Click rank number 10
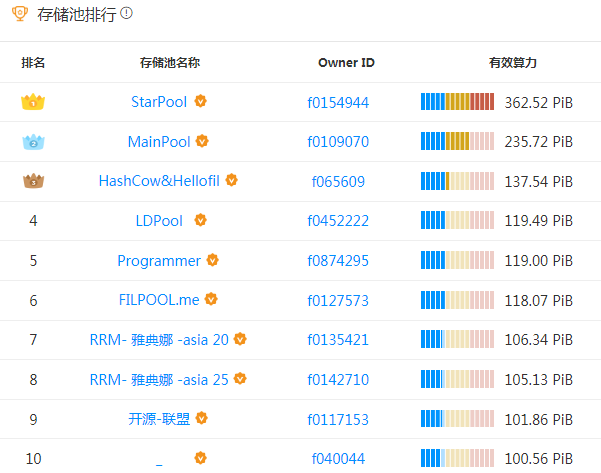Image resolution: width=601 pixels, height=473 pixels. [x=33, y=458]
